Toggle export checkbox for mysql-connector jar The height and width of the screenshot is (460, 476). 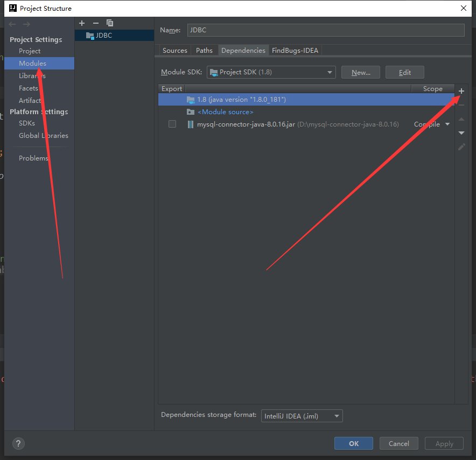point(172,124)
